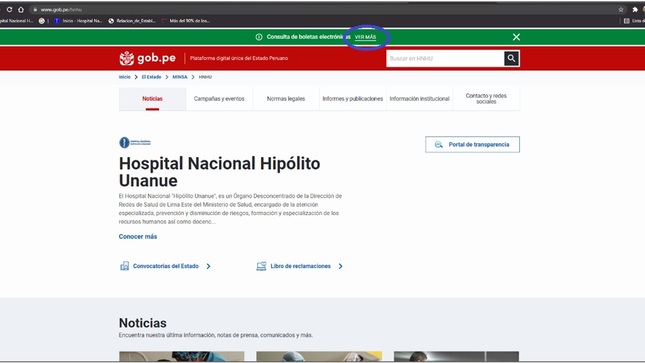This screenshot has width=645, height=363.
Task: Click Conocer más link
Action: pyautogui.click(x=138, y=237)
